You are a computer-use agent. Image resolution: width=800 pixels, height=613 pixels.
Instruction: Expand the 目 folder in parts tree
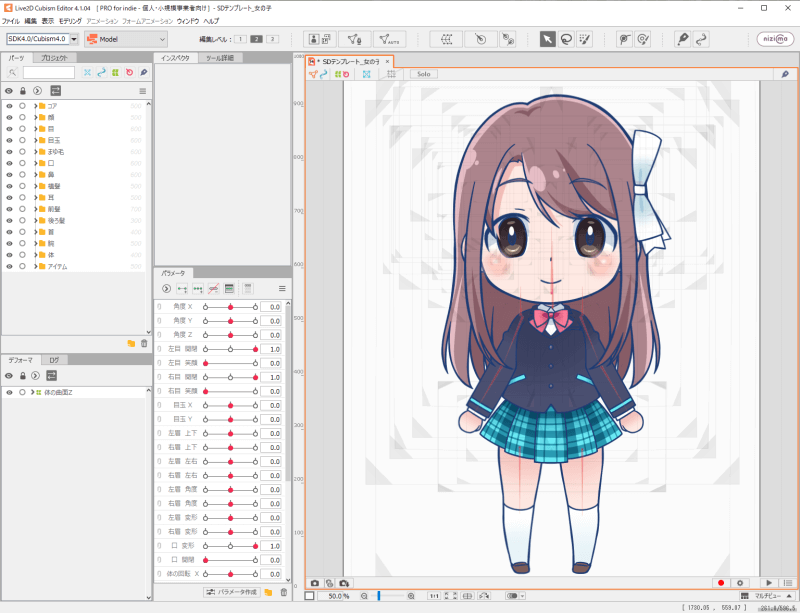36,129
